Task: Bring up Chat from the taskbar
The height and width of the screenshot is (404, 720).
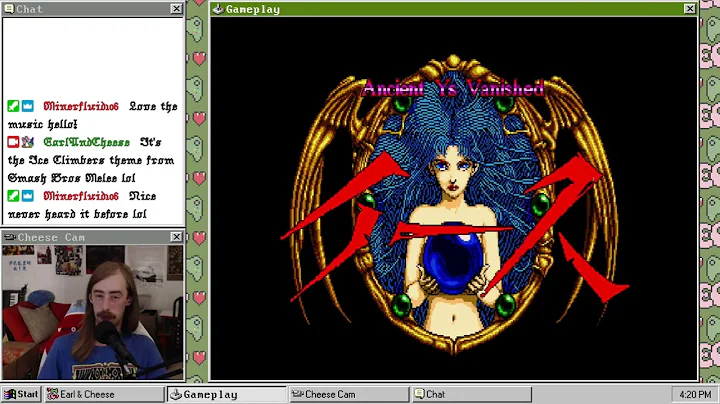Action: coord(472,394)
